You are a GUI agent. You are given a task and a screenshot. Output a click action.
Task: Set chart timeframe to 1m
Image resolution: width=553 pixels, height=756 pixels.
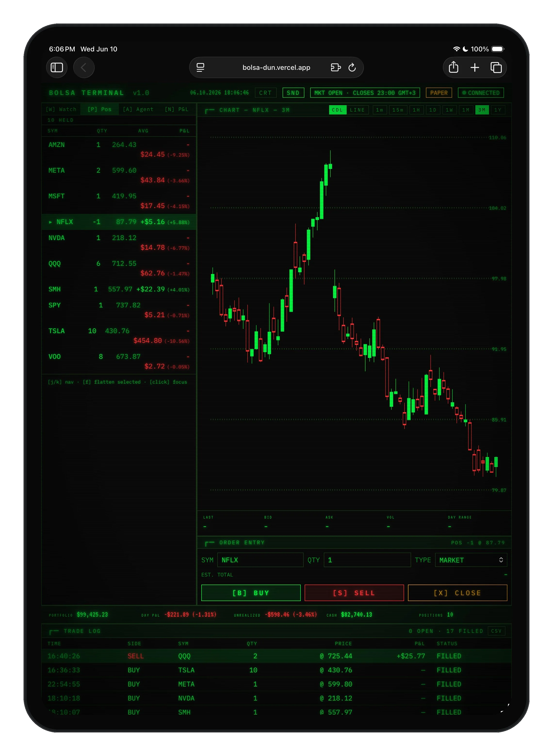point(380,110)
